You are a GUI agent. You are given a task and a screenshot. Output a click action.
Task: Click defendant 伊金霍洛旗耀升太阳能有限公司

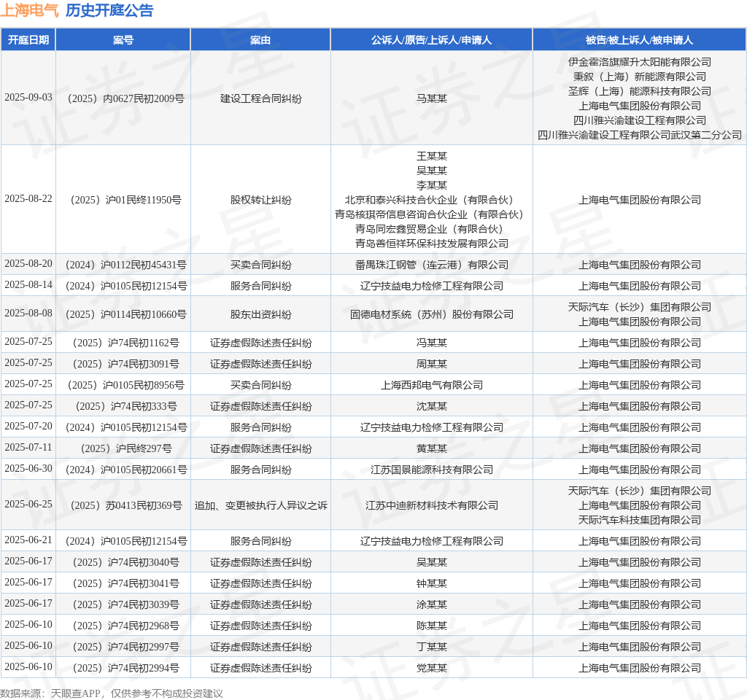[x=639, y=62]
